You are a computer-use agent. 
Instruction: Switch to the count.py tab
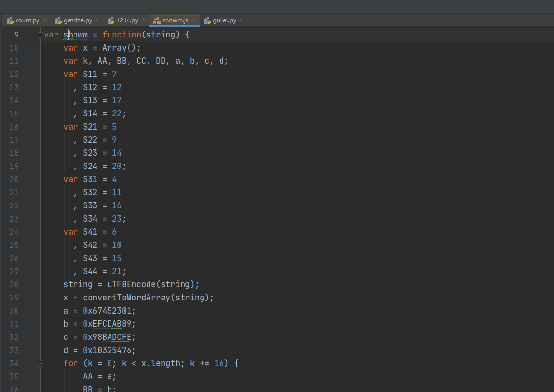[27, 20]
